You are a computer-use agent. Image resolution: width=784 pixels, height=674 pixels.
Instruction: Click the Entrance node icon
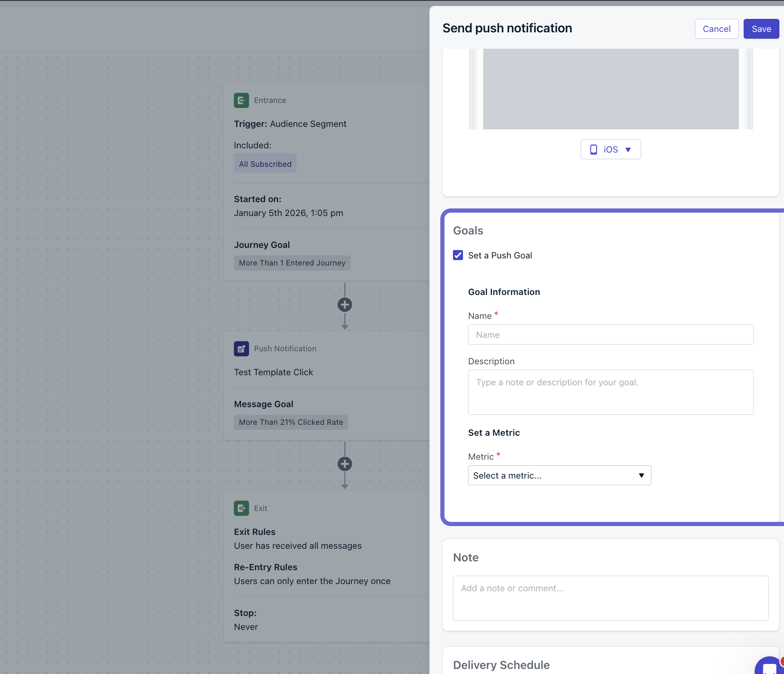241,100
